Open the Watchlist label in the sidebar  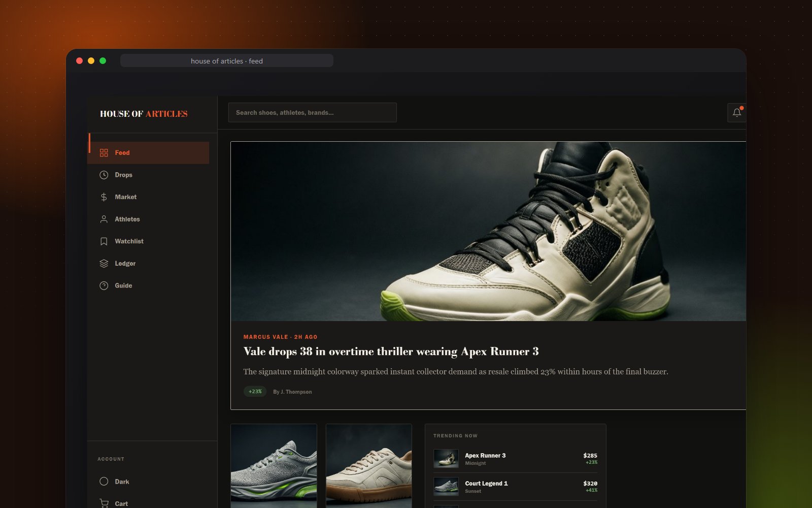(129, 241)
